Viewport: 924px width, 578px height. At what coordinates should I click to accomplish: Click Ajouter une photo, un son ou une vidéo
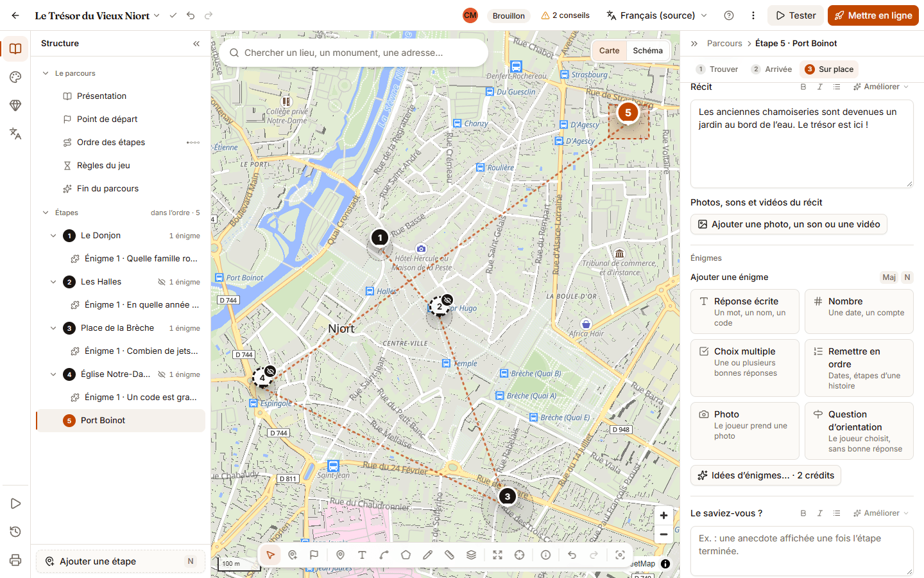789,224
